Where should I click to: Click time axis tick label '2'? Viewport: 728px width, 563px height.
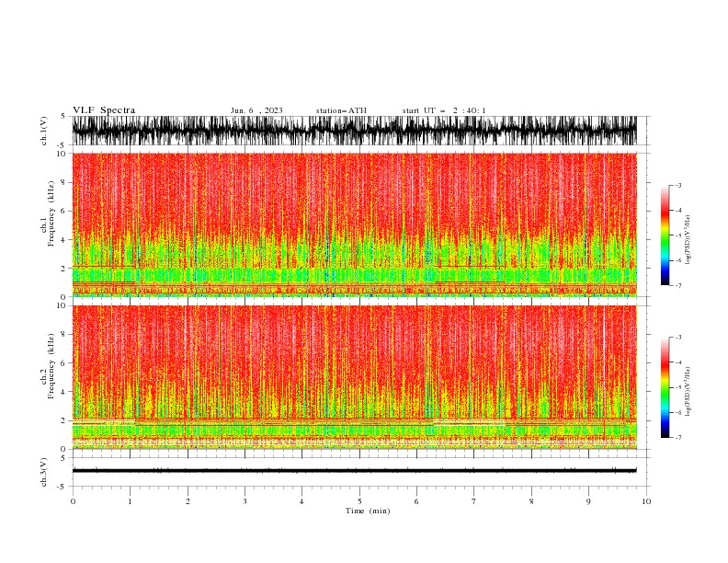click(x=188, y=501)
